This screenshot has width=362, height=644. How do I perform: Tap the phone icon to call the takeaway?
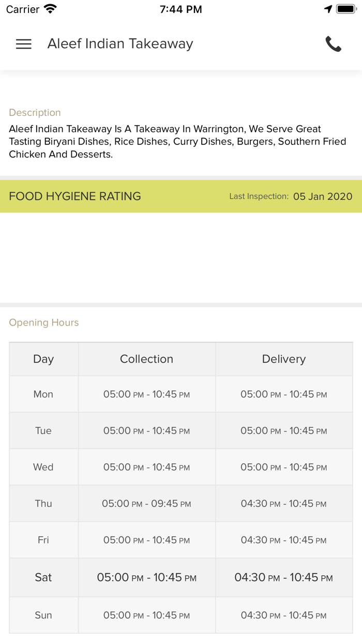click(x=334, y=44)
